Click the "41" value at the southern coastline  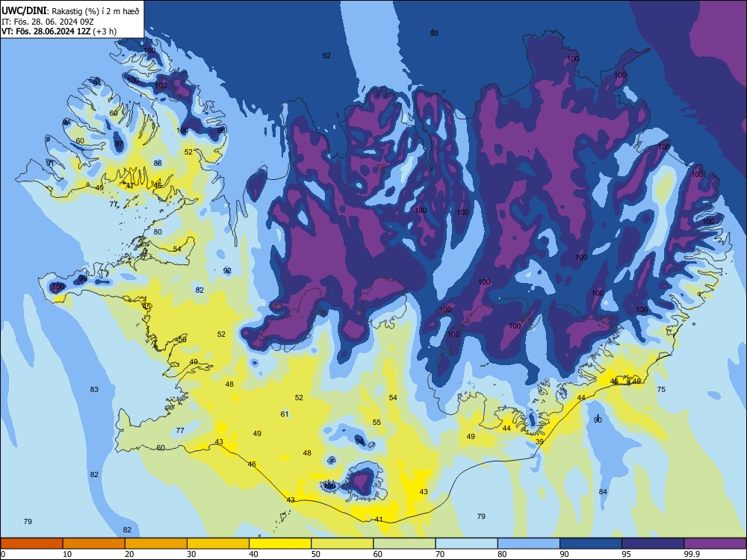[x=379, y=520]
